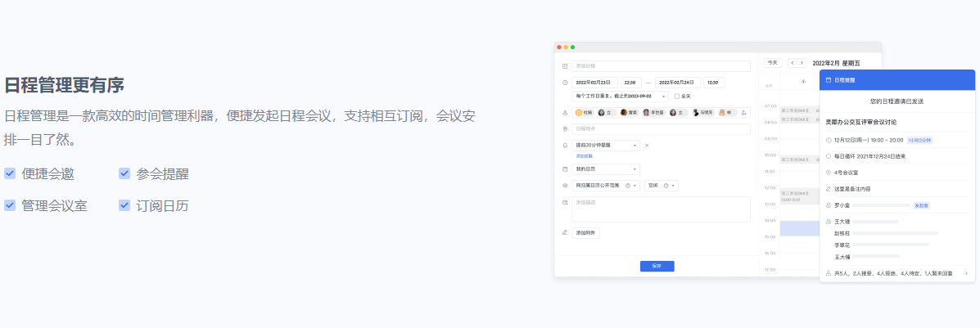
Task: Expand the 我的日历 calendar dropdown
Action: coord(635,169)
